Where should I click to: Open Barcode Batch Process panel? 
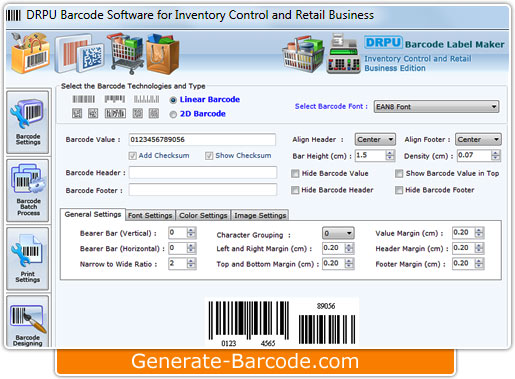click(x=28, y=190)
